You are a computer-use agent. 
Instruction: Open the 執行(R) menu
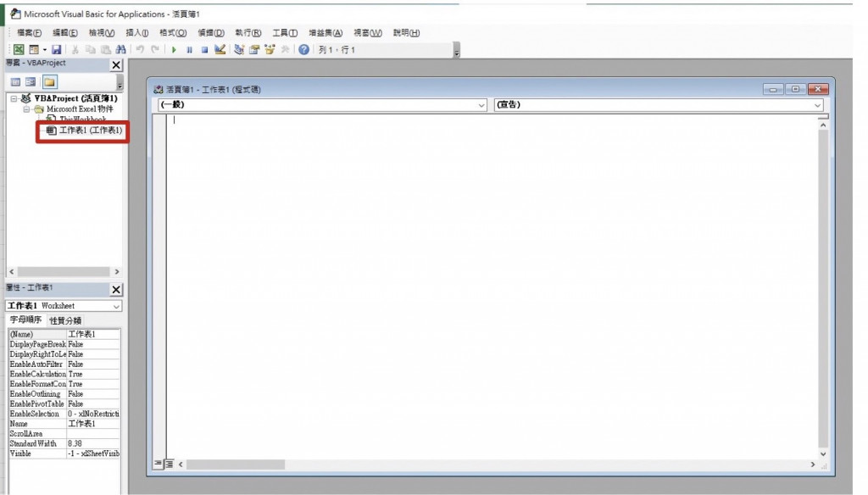pos(248,33)
